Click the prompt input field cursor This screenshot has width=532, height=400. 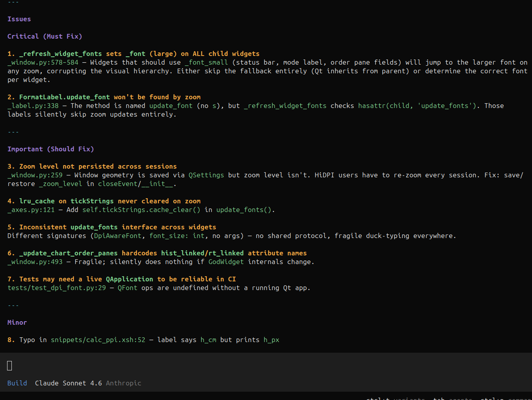[x=10, y=366]
